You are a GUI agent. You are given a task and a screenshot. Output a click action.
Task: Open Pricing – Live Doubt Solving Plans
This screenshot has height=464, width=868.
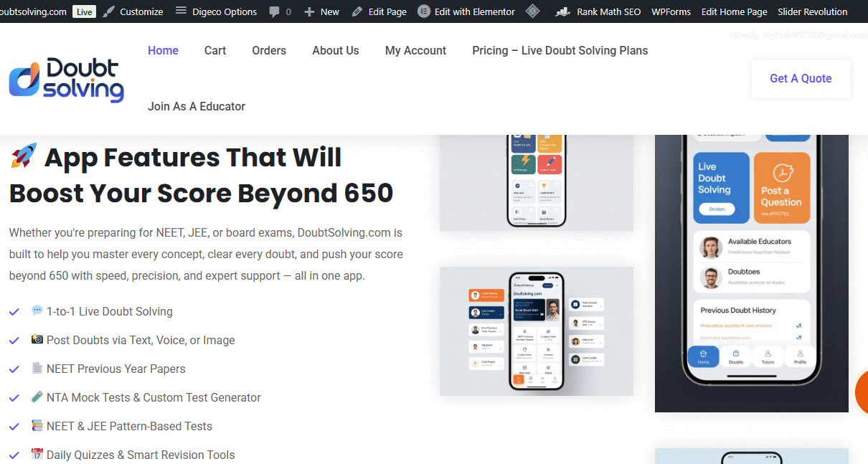[560, 50]
